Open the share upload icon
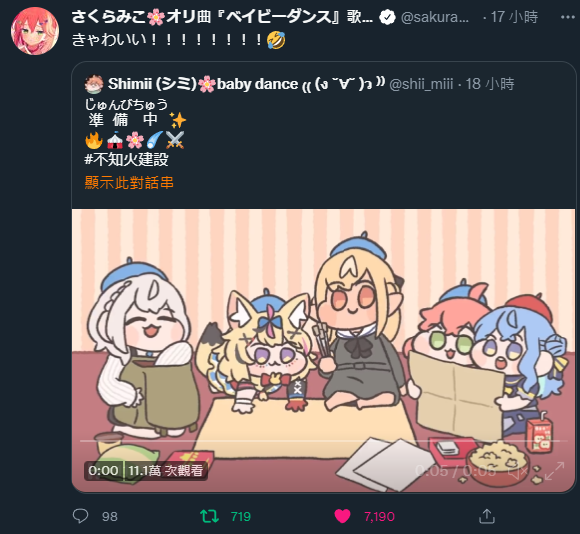This screenshot has height=534, width=580. tap(487, 516)
